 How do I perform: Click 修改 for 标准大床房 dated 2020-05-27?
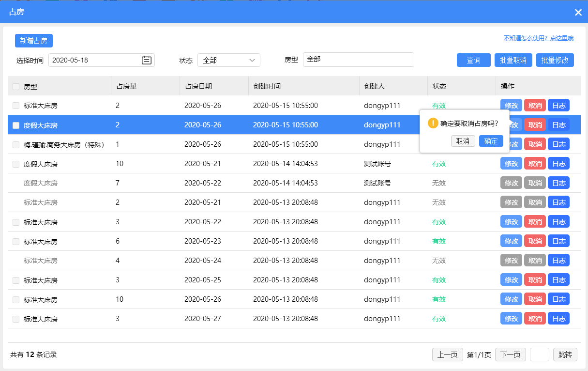pos(511,318)
